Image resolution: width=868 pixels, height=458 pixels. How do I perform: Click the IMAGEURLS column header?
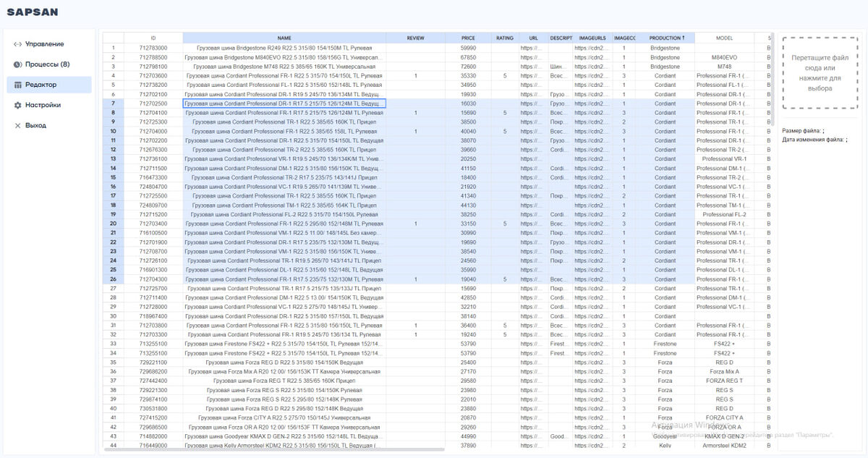pos(592,38)
